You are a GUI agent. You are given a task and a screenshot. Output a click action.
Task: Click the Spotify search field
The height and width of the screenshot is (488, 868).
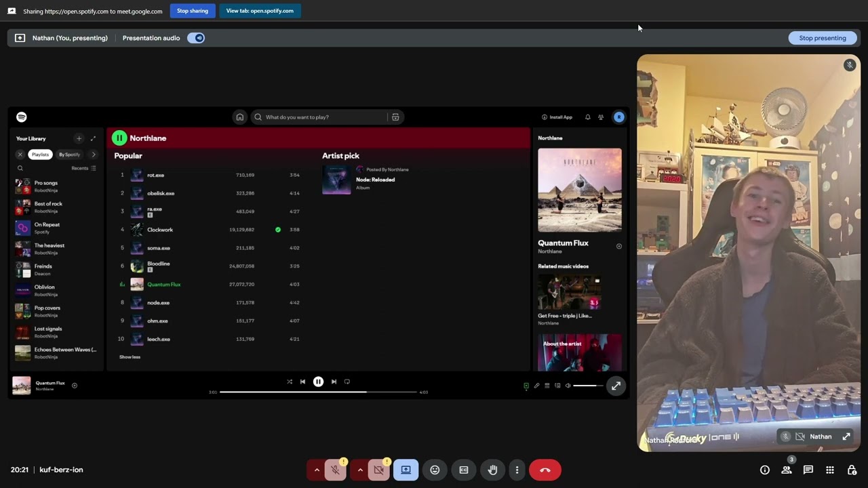[319, 117]
